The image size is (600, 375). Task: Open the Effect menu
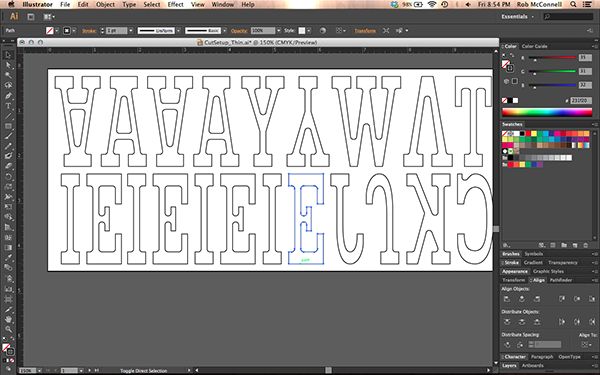click(176, 5)
